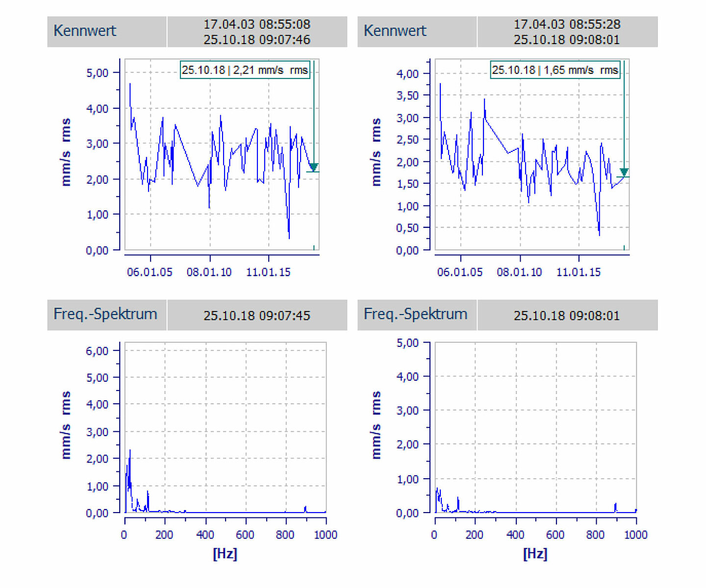Click timestamp 25.10.18 09:07:46
The image size is (706, 588).
pos(257,40)
